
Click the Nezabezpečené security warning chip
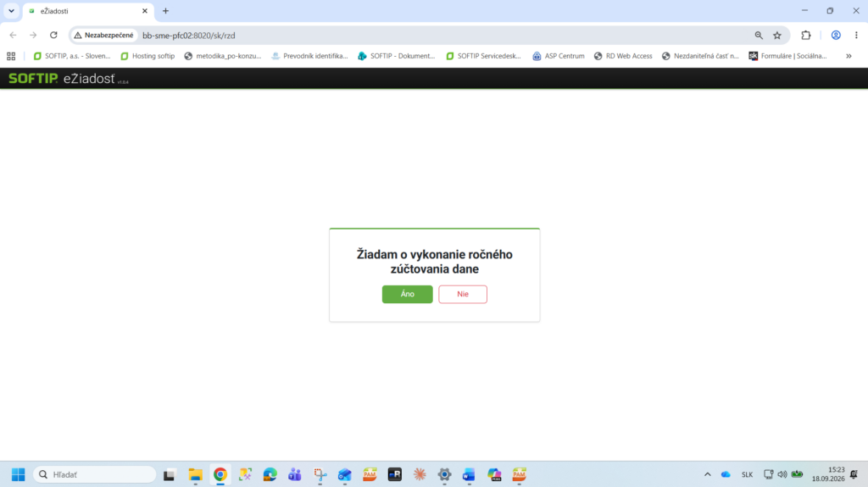[103, 35]
